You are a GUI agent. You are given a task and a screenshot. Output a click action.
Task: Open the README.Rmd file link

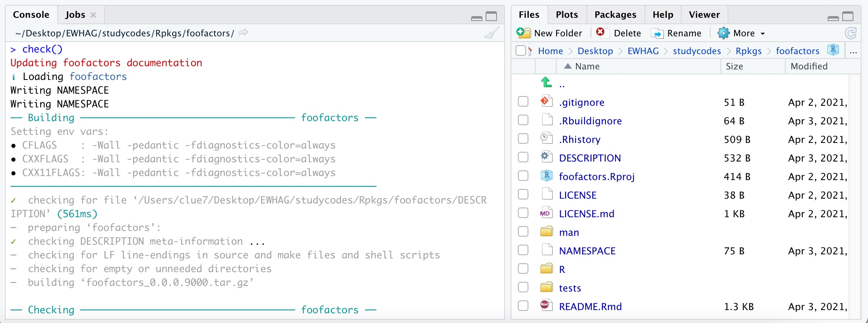click(590, 306)
